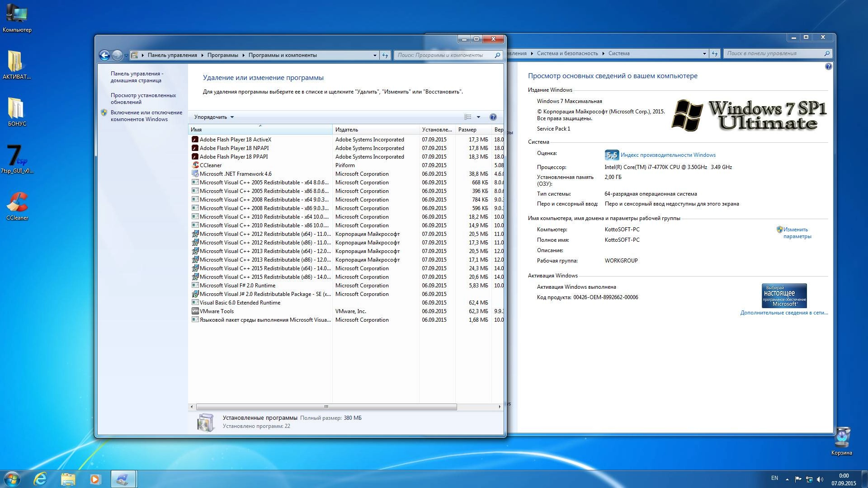Open Дополнительные сведения в сети link
This screenshot has height=488, width=868.
click(784, 313)
